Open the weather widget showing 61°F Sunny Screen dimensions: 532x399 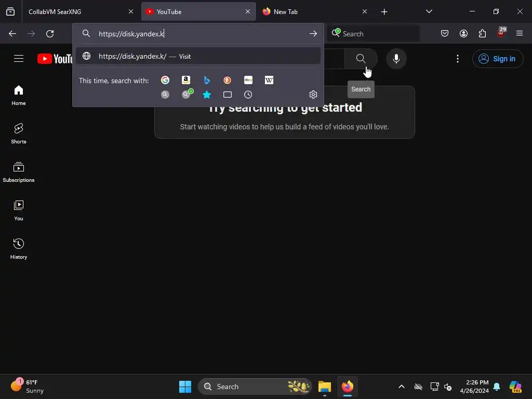28,386
